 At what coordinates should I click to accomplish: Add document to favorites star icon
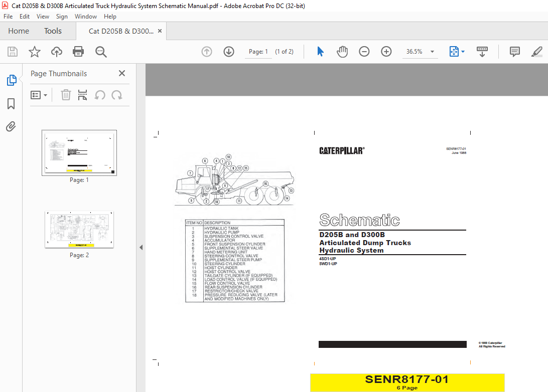[34, 52]
